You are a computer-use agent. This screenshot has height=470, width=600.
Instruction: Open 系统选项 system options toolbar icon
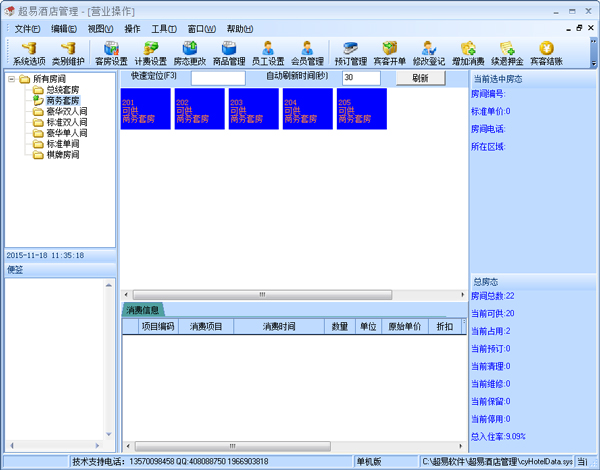[x=29, y=54]
